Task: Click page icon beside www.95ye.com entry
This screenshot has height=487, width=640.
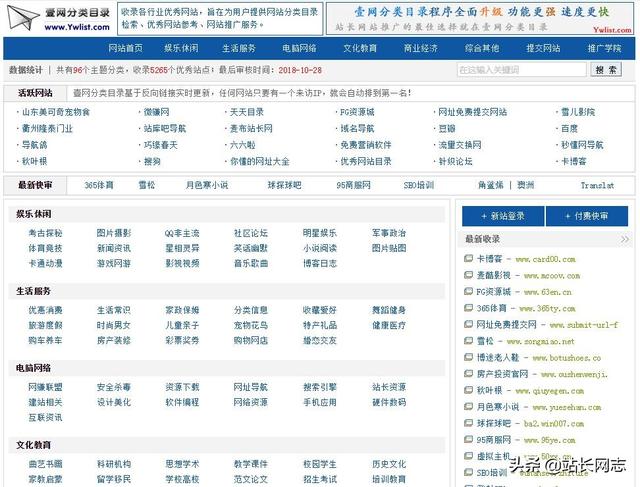Action: [468, 440]
